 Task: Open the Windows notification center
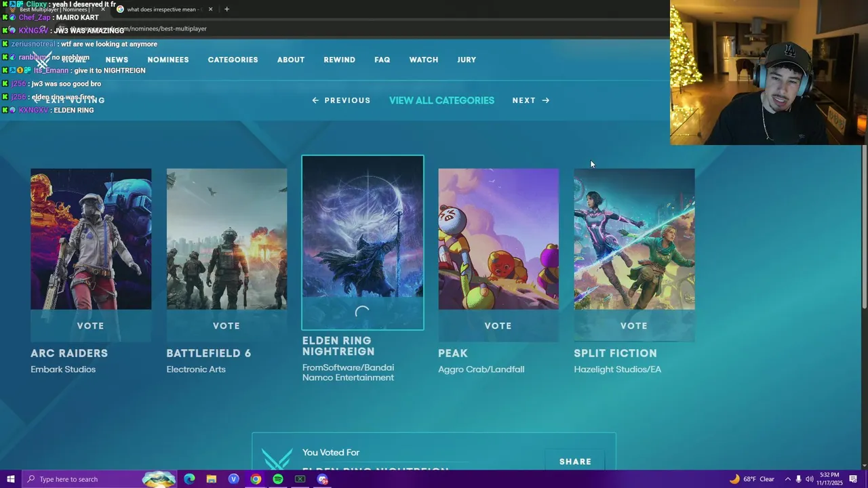tap(853, 479)
